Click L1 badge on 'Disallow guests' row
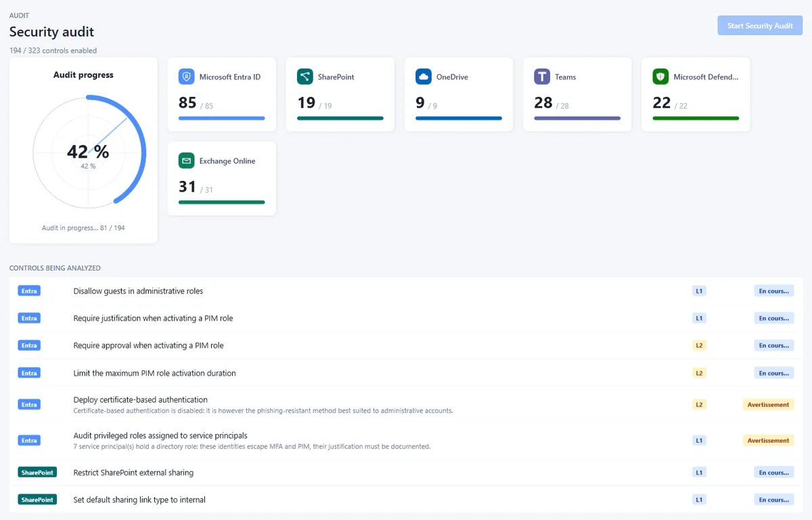Viewport: 812px width, 520px height. tap(699, 291)
